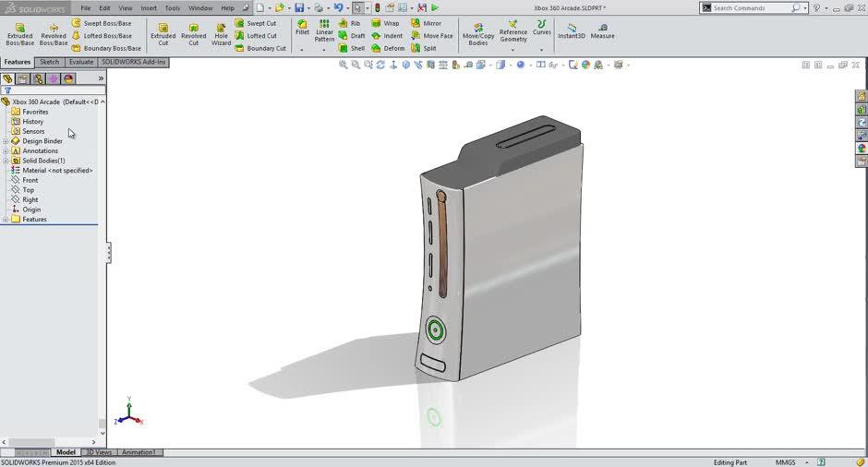Switch to the Evaluate tab
This screenshot has height=467, width=868.
81,62
